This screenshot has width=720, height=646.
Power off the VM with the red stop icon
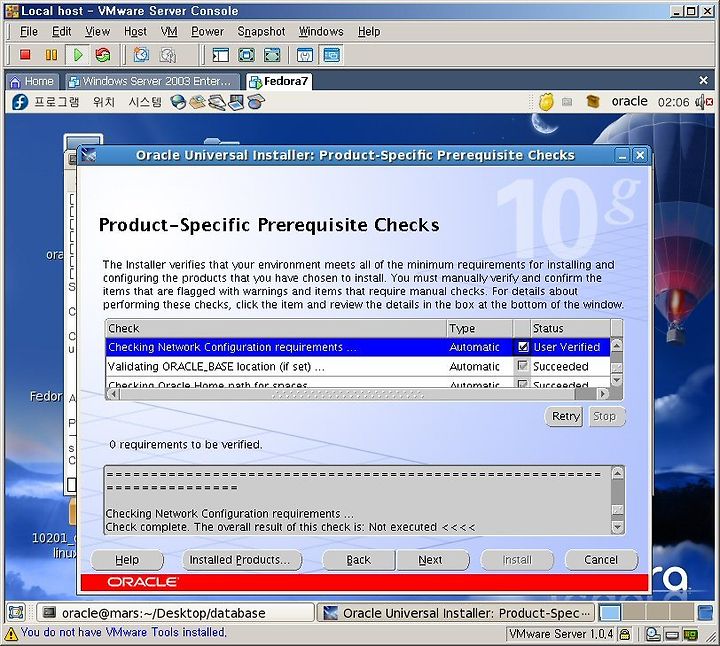[x=25, y=55]
